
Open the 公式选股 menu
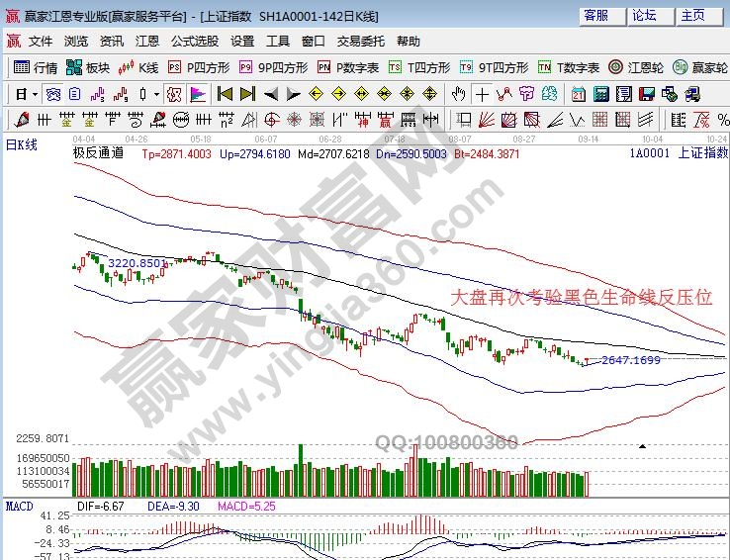(x=195, y=42)
